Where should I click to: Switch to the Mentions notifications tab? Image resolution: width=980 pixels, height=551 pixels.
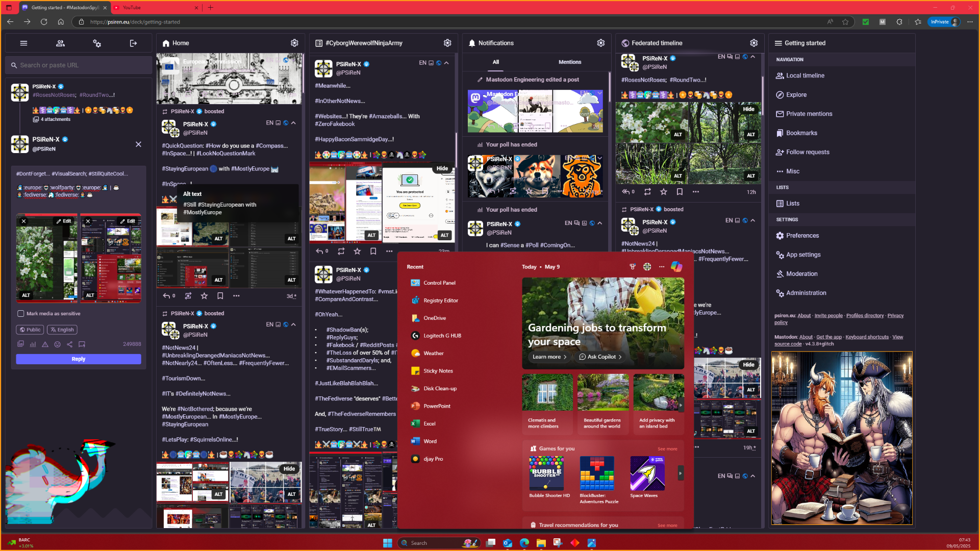pyautogui.click(x=570, y=62)
